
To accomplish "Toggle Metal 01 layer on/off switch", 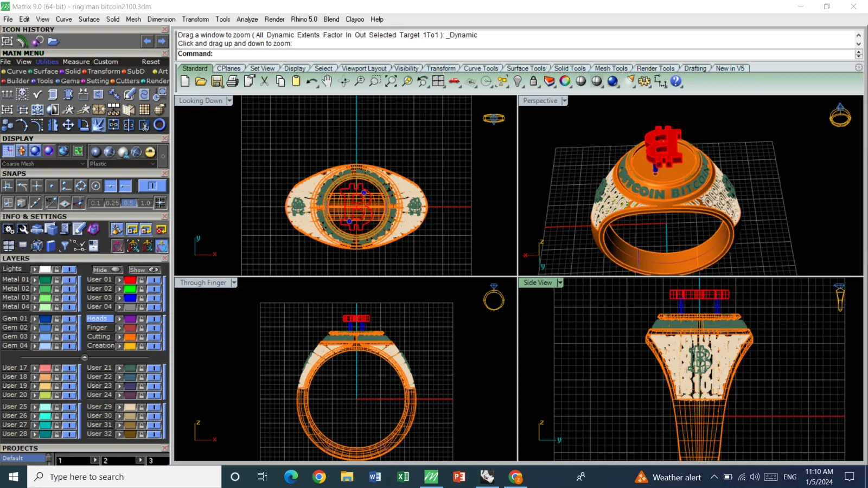I will click(x=69, y=280).
